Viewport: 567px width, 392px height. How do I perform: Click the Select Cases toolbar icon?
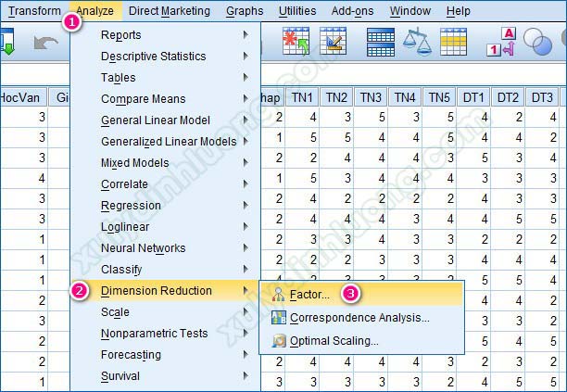tap(453, 42)
